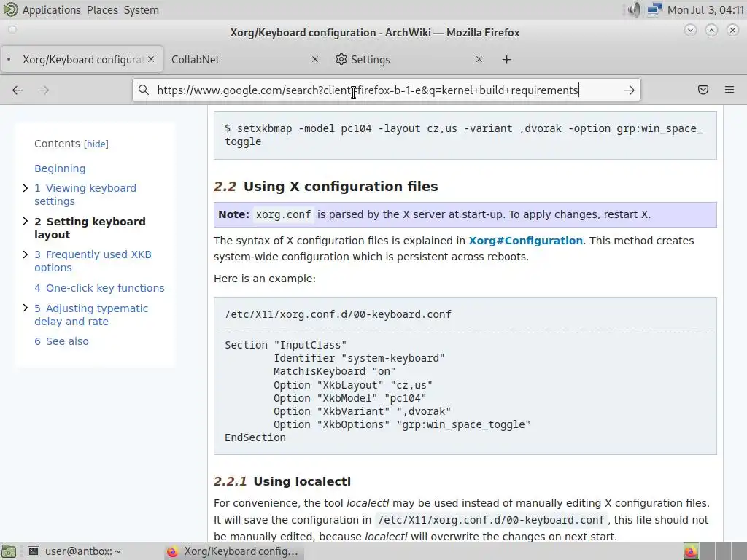The width and height of the screenshot is (747, 560).
Task: Open the Applications menu
Action: [51, 10]
